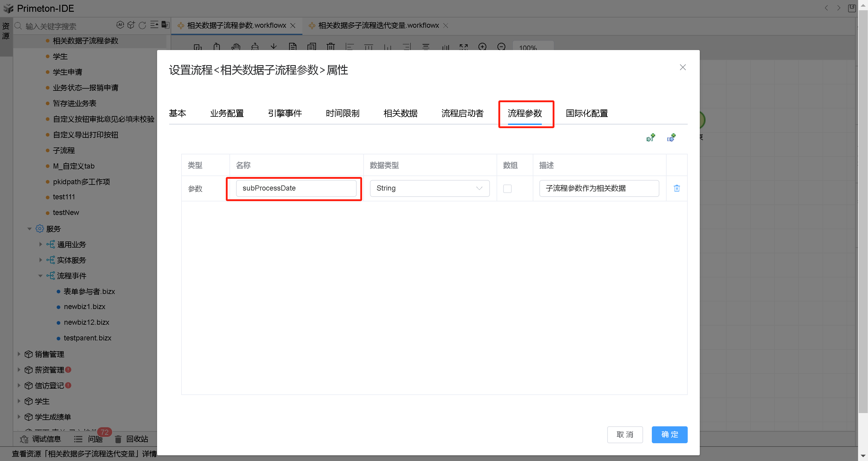Click the Chinese-English translation icon
The image size is (868, 461).
[165, 25]
